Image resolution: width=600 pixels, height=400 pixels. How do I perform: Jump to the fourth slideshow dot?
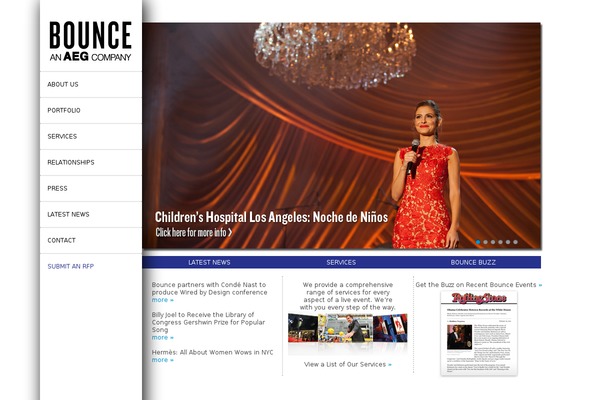click(501, 242)
